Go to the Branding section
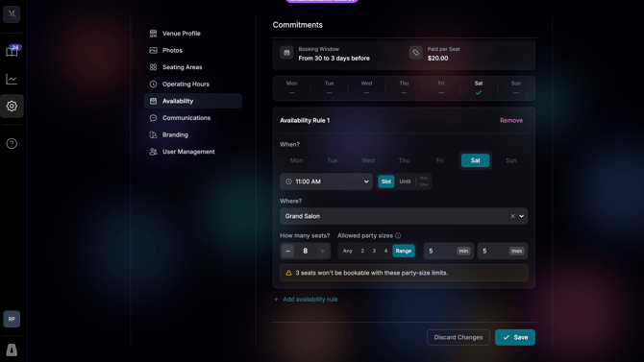 tap(192, 134)
